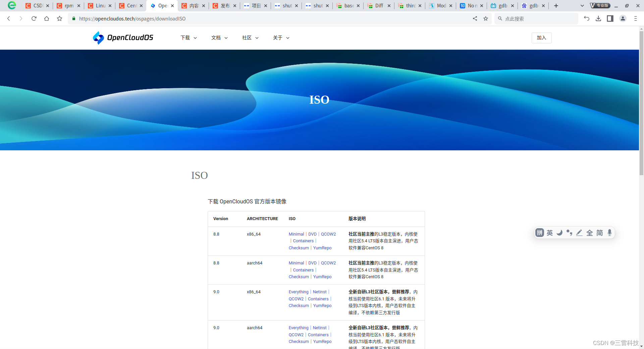Click the address bar URL

(132, 18)
